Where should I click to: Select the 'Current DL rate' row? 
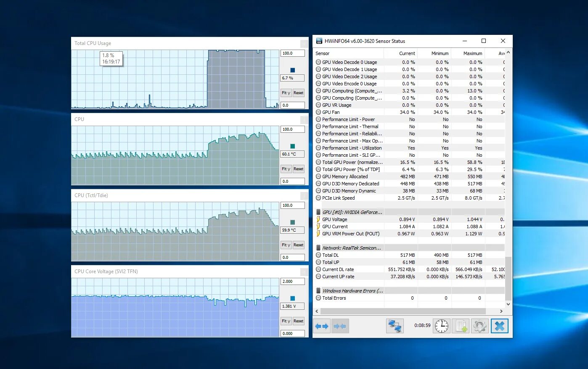tap(409, 269)
